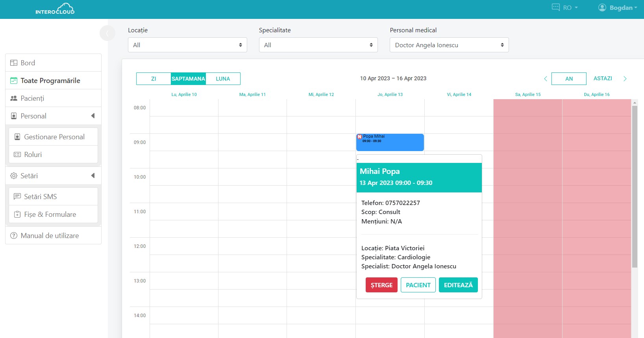
Task: Go to the next week arrow
Action: [x=625, y=79]
